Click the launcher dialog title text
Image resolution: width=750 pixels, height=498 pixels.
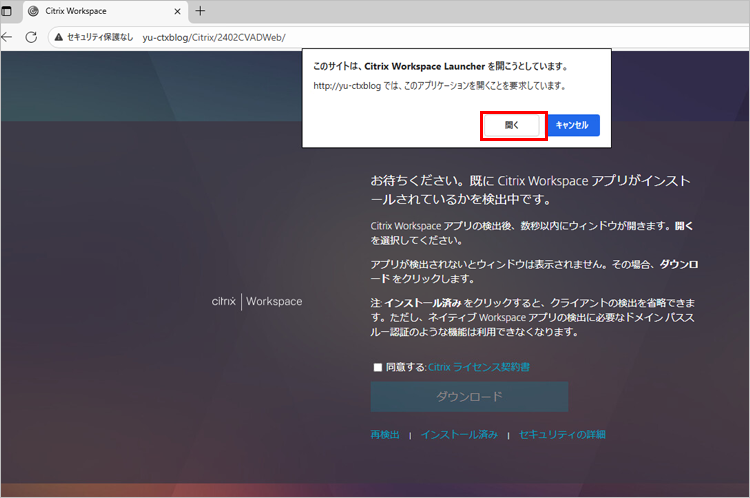click(440, 66)
